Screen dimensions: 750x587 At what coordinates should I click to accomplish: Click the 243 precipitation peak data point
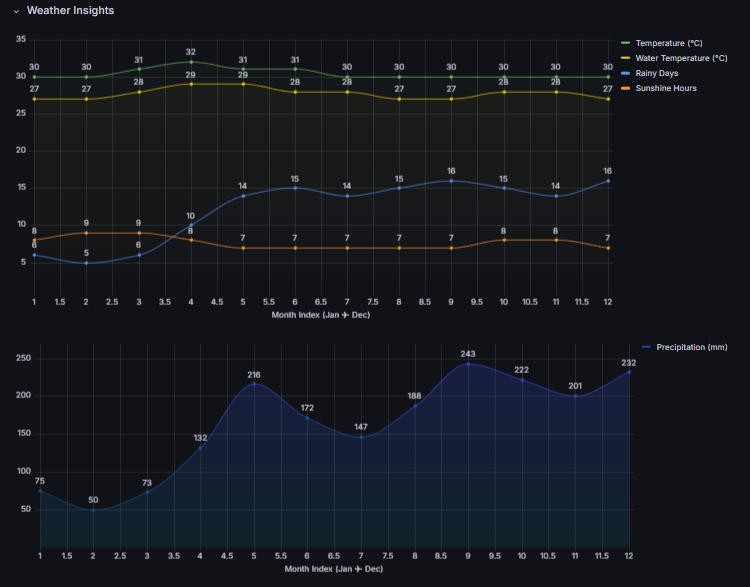click(468, 364)
